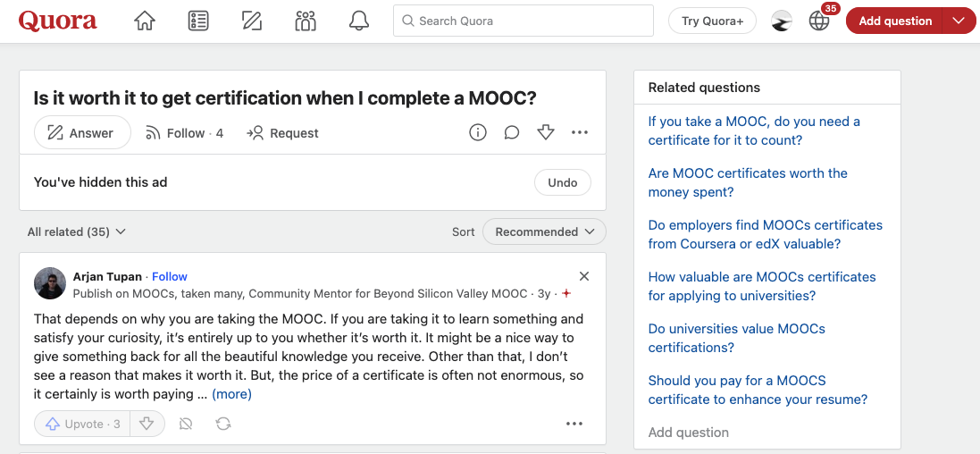
Task: Open the Home feed icon
Action: coord(145,21)
